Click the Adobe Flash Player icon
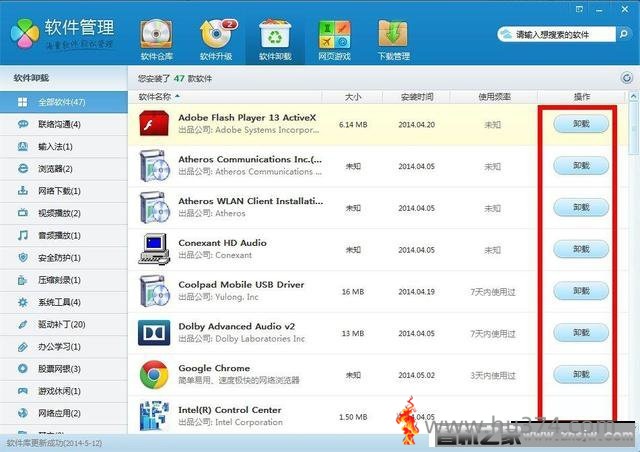 point(154,123)
